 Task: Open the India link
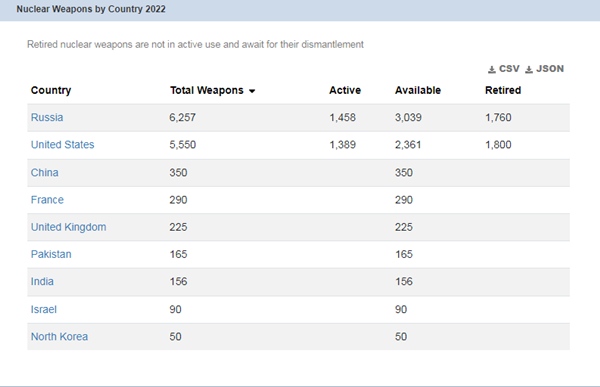click(42, 281)
